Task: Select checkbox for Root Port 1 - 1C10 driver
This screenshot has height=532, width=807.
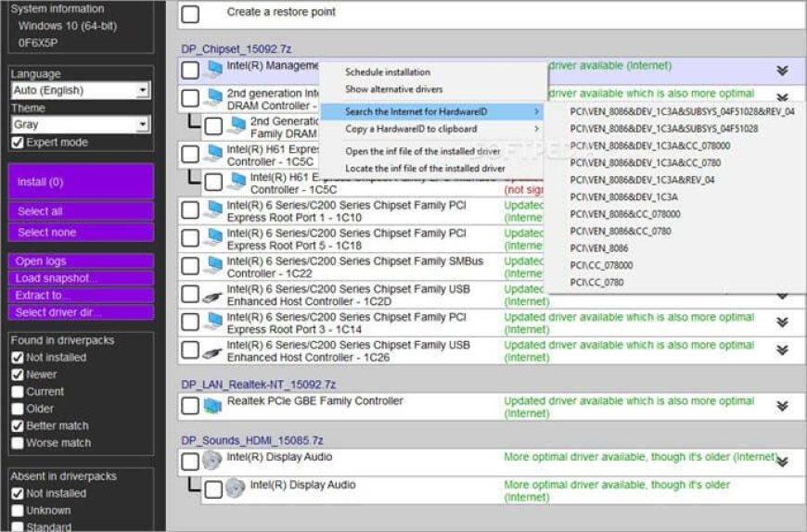Action: click(190, 209)
